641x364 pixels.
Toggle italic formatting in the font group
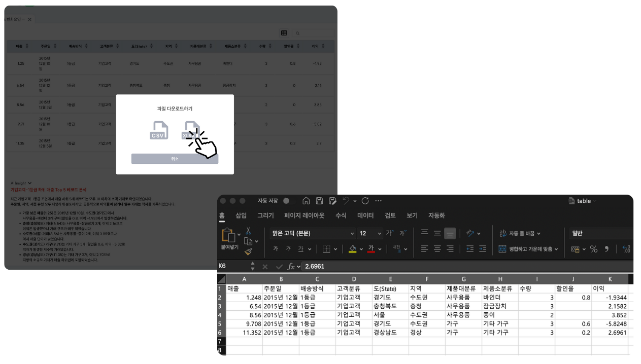tap(288, 249)
